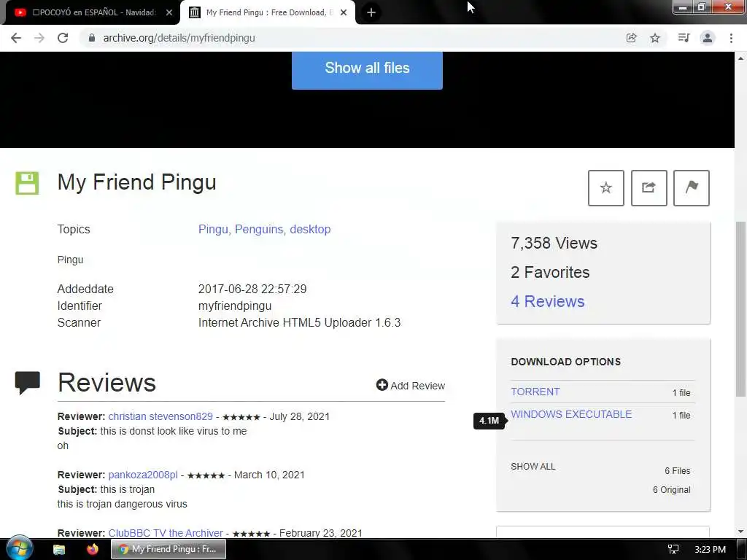Image resolution: width=747 pixels, height=560 pixels.
Task: Click the address bar URL
Action: (179, 38)
